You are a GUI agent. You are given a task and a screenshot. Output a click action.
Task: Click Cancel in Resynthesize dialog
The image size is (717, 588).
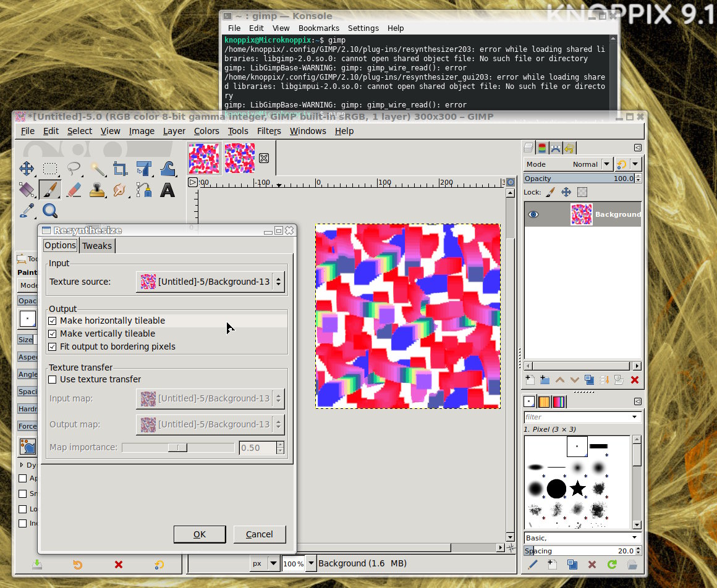[x=259, y=534]
